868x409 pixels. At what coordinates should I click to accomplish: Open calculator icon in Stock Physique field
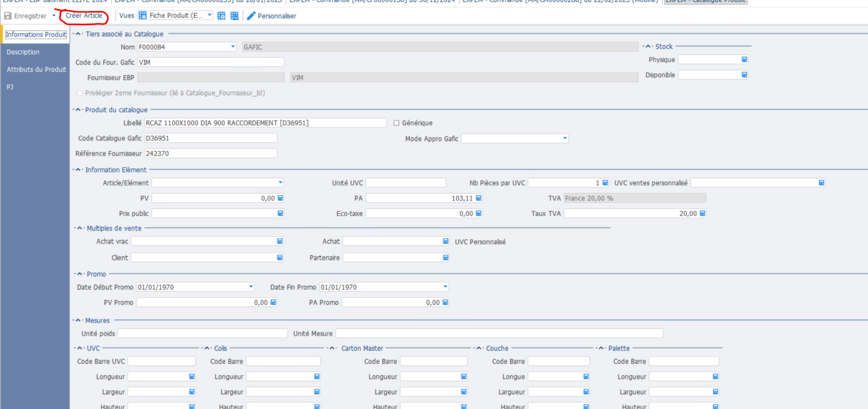click(744, 59)
